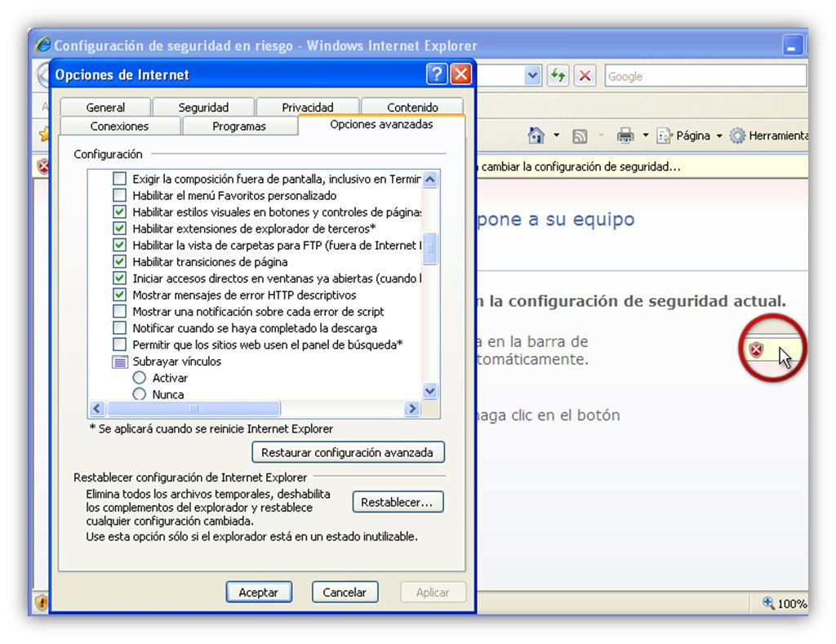Switch to the Seguridad tab
Screen dimensions: 836x644
[203, 107]
